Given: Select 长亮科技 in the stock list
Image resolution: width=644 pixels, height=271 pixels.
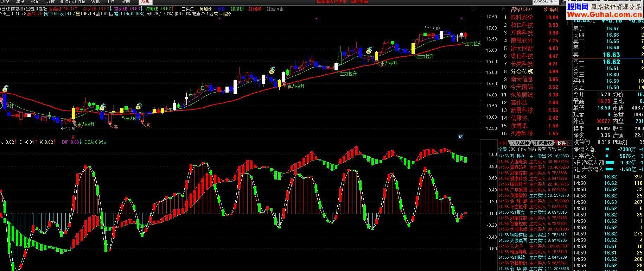Looking at the screenshot, I should tap(522, 64).
